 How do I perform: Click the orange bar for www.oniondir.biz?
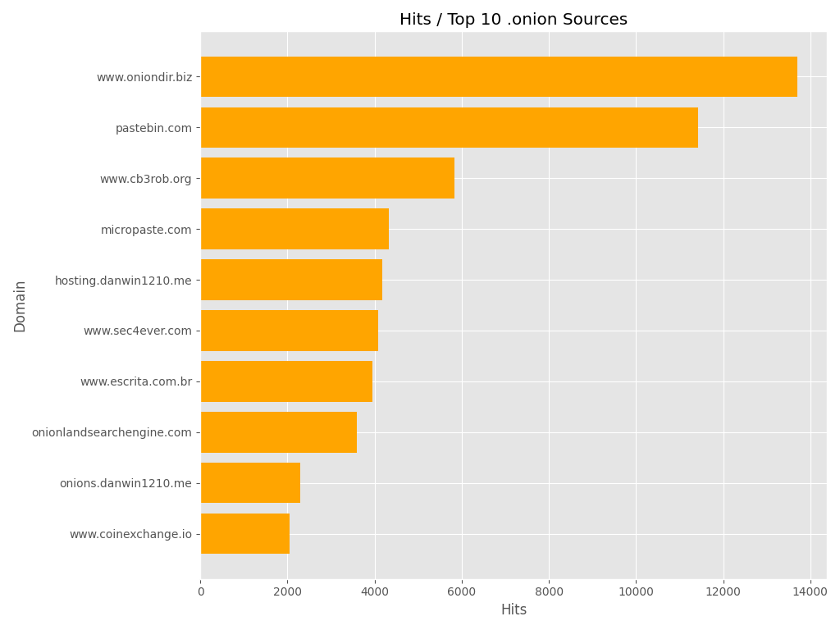point(499,76)
